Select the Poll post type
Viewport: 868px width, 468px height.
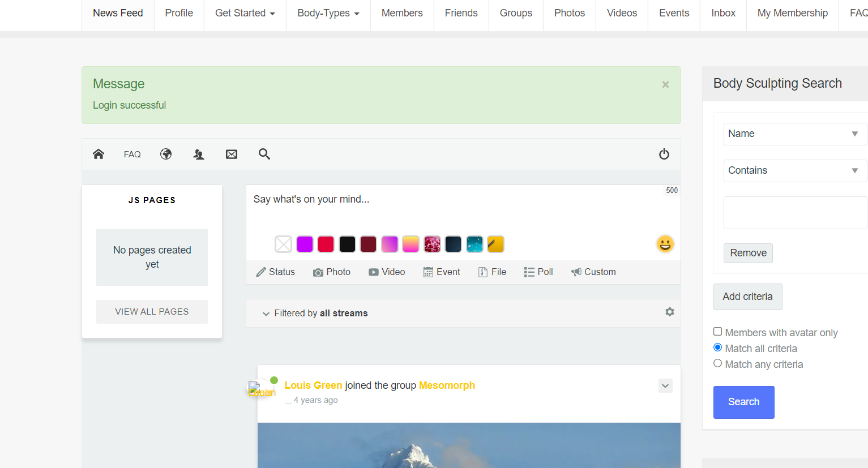click(538, 272)
